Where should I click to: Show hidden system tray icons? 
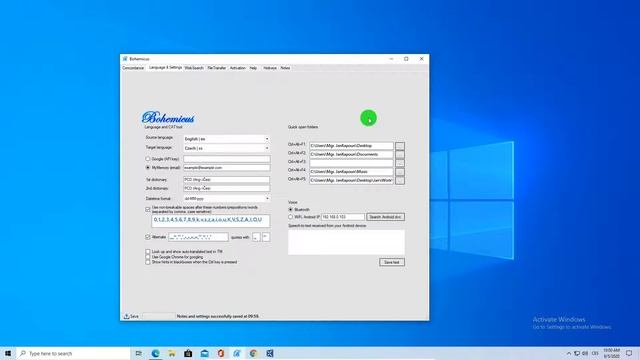[x=569, y=353]
